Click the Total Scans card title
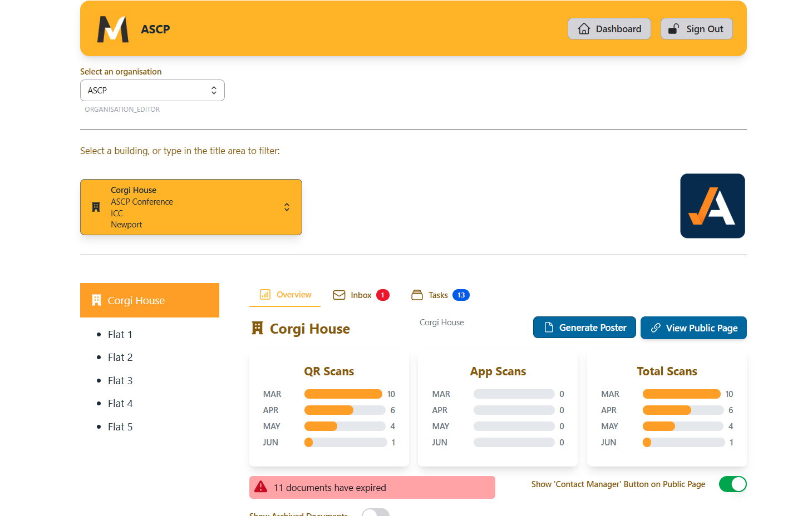The height and width of the screenshot is (516, 812). point(667,371)
